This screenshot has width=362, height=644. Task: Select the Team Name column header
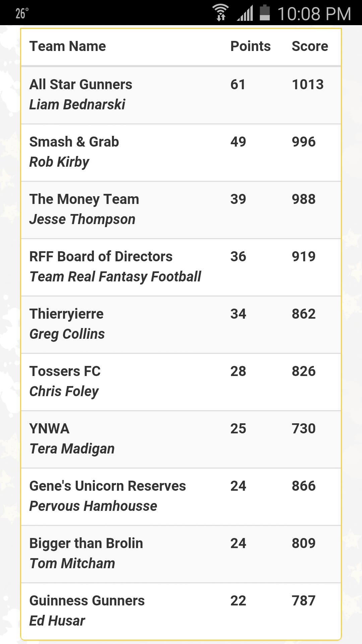click(x=68, y=46)
